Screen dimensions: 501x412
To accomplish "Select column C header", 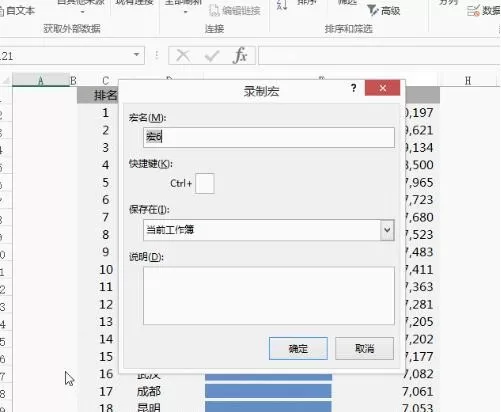I will coord(105,80).
